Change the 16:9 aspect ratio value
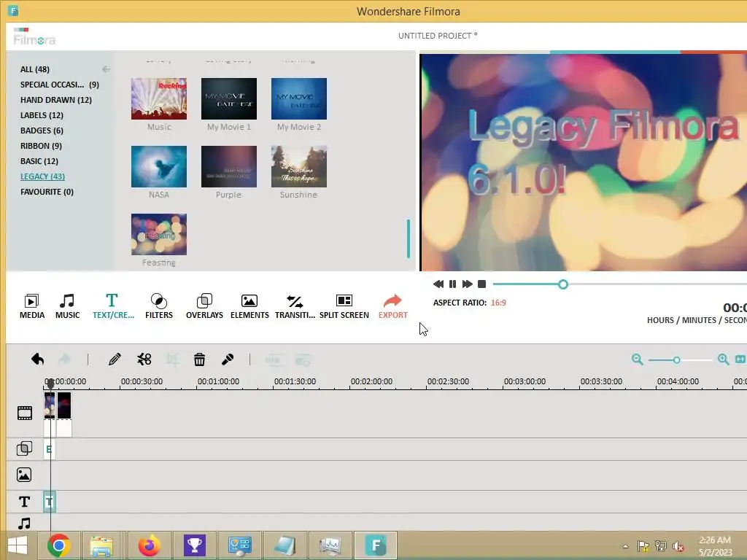Screen dimensions: 747x560 (498, 303)
